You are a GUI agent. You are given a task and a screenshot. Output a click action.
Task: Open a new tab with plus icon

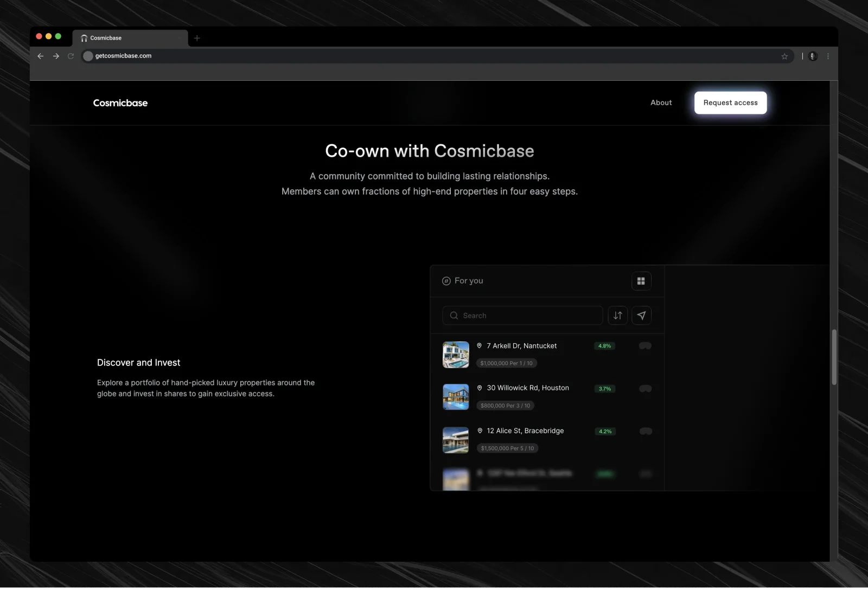coord(197,38)
